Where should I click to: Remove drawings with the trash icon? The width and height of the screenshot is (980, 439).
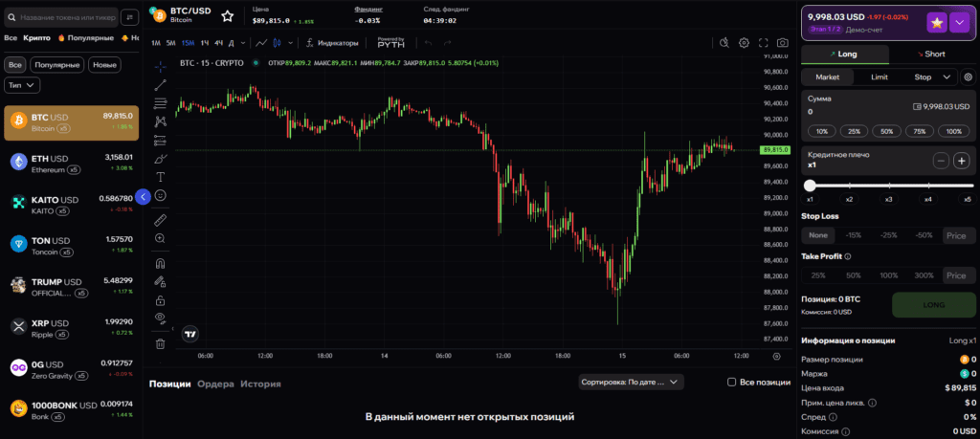point(161,343)
